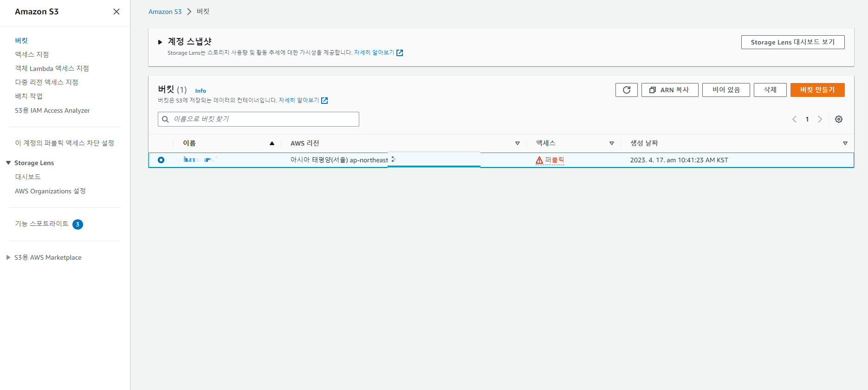Sort by AWS 리전 column arrow
The width and height of the screenshot is (868, 390).
coord(518,143)
